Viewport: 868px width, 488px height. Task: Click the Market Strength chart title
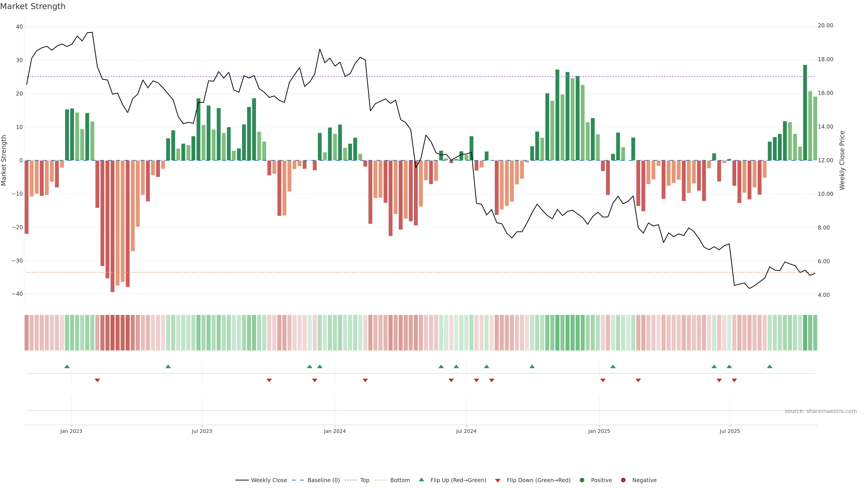[33, 6]
